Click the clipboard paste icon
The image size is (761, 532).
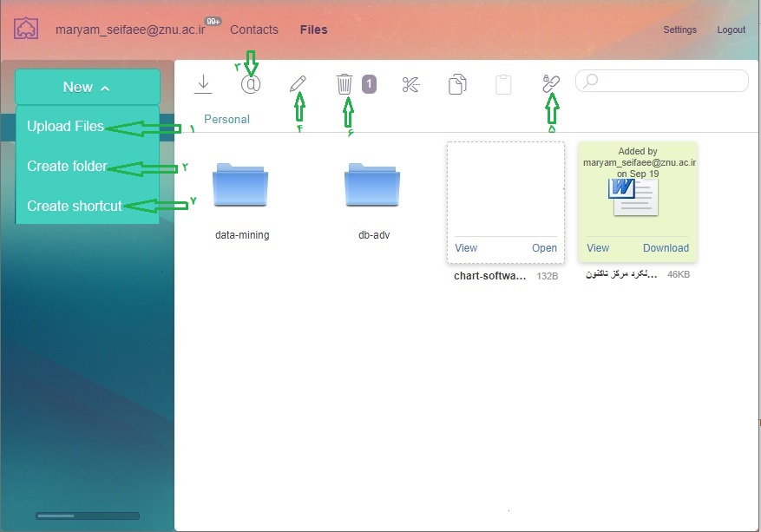pos(503,84)
